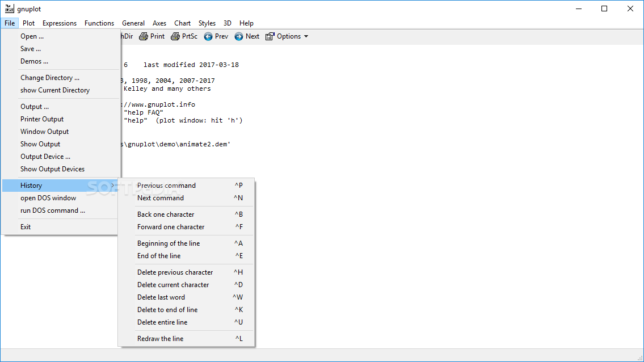The width and height of the screenshot is (644, 362).
Task: Select Previous command in History submenu
Action: [187, 186]
